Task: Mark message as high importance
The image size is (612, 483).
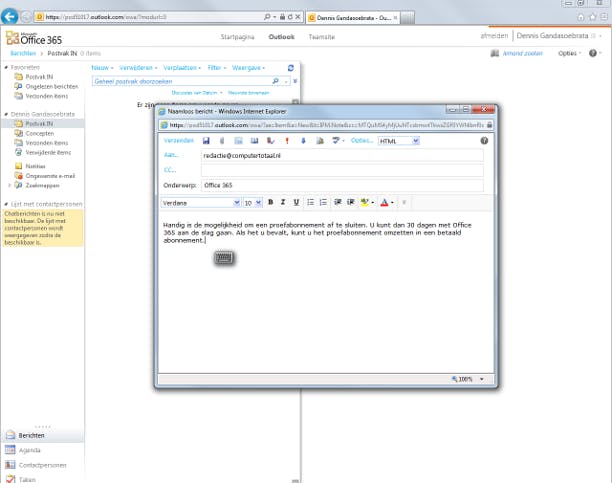Action: pos(287,141)
